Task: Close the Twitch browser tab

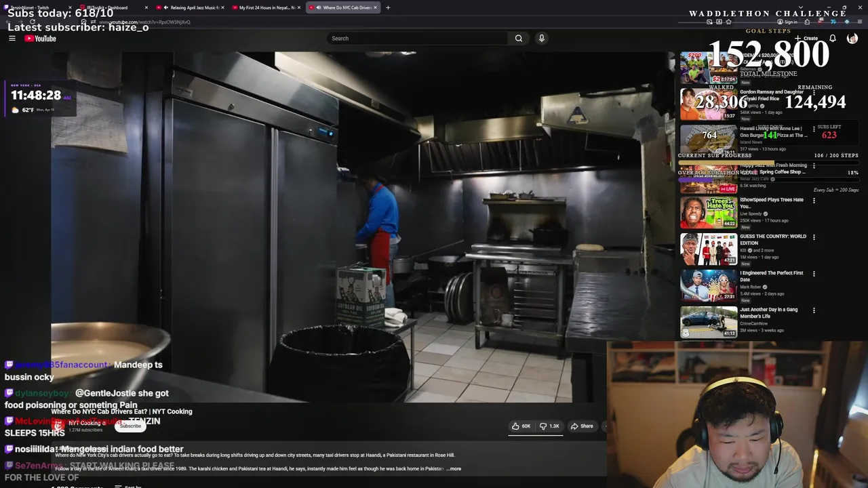Action: [70, 7]
